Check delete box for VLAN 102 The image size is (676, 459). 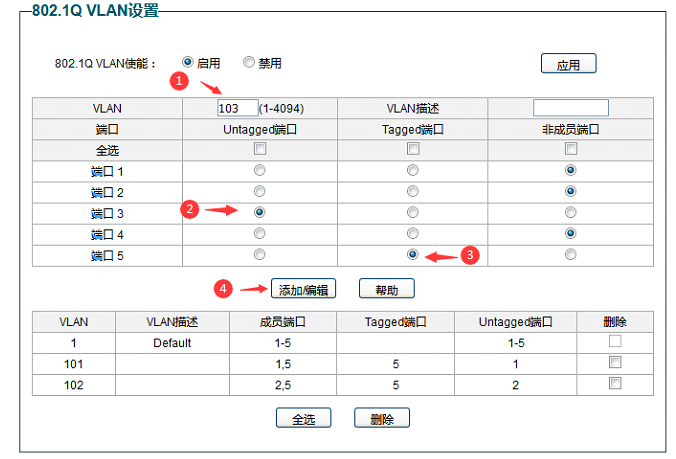point(615,383)
